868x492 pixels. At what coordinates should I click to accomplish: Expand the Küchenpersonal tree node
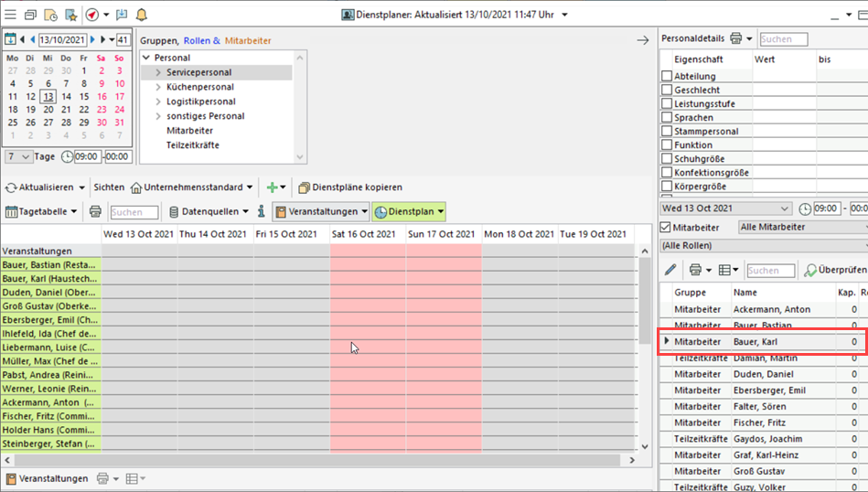[158, 87]
